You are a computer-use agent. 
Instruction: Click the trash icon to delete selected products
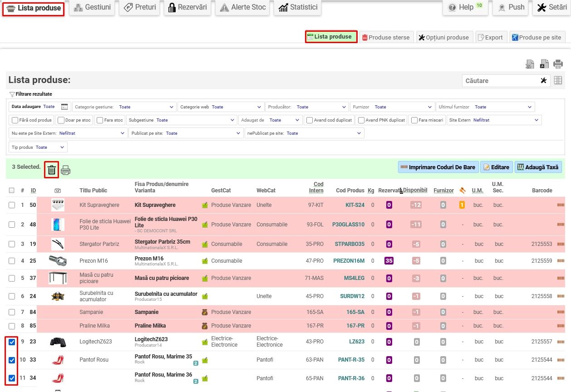52,170
